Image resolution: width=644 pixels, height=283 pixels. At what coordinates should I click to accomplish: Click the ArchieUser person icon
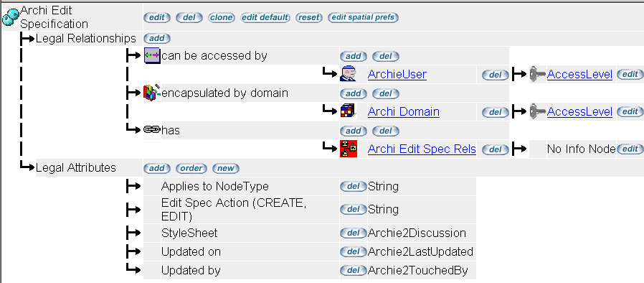pyautogui.click(x=348, y=74)
